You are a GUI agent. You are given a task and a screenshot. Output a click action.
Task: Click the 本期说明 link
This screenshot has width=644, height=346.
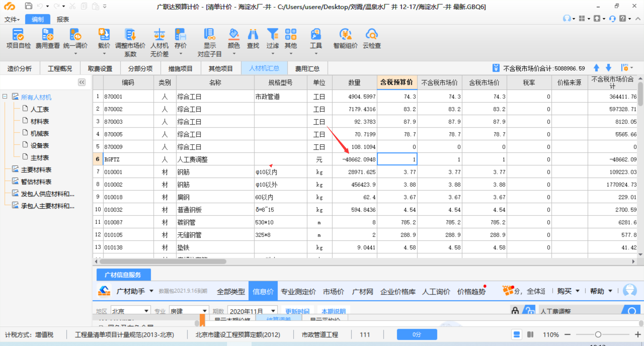[333, 311]
